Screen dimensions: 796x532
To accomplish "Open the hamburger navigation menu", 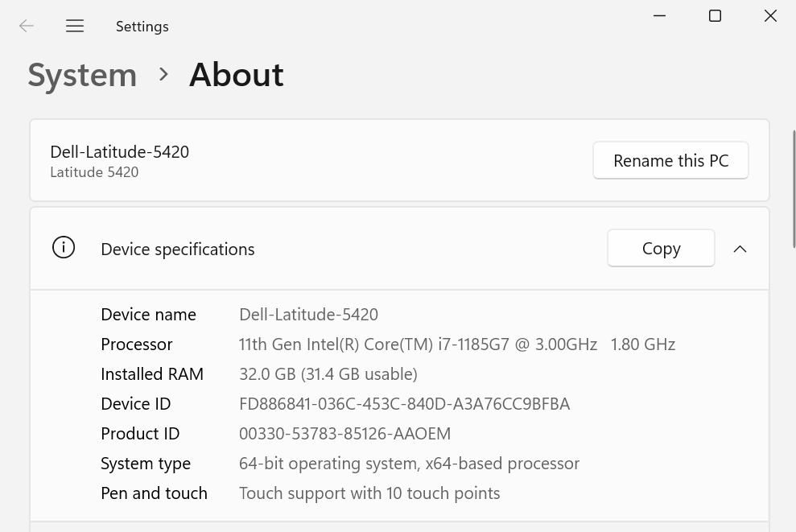I will (75, 26).
